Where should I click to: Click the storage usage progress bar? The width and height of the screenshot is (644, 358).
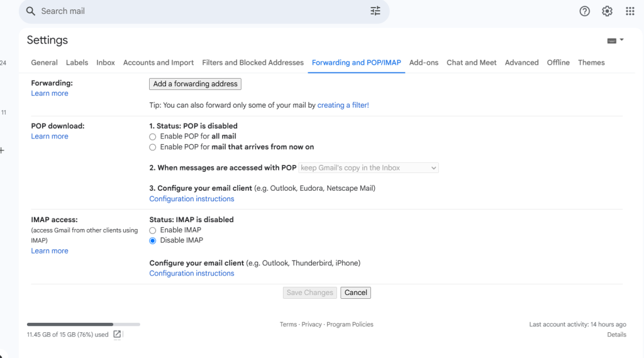84,324
